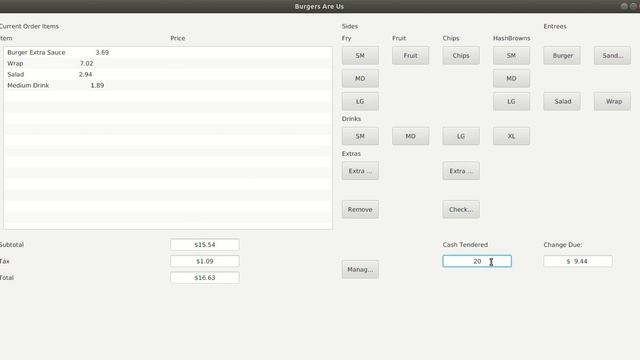The height and width of the screenshot is (360, 640).
Task: Add a small drink with SM under Drinks
Action: click(x=360, y=136)
